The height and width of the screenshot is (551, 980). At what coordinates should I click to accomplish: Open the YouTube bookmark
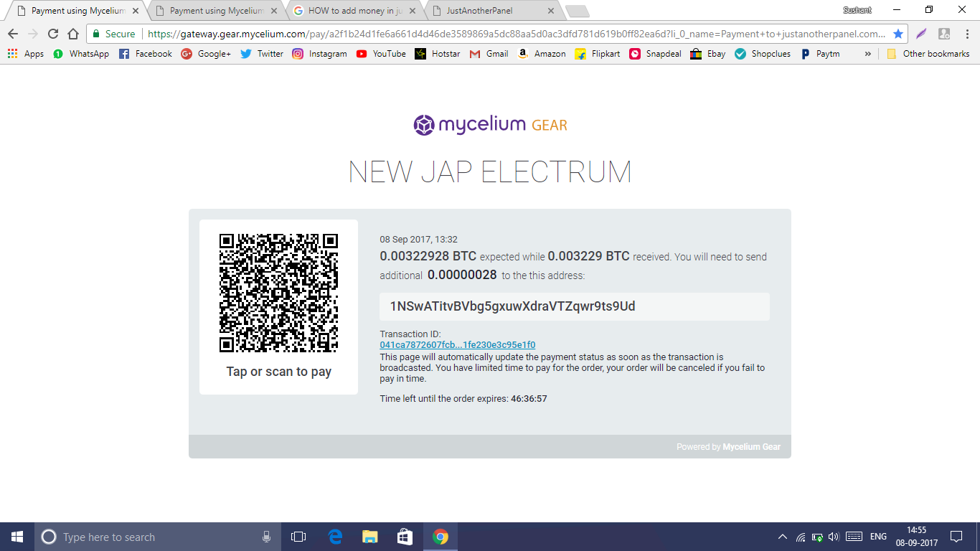[x=381, y=54]
